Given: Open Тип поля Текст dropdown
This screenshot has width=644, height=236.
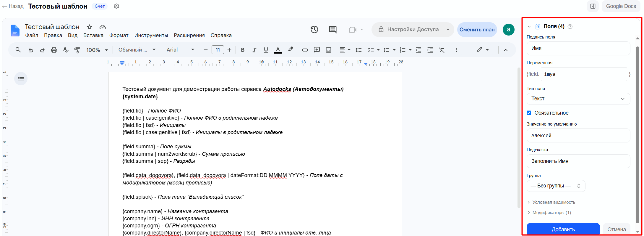Looking at the screenshot, I should click(578, 99).
